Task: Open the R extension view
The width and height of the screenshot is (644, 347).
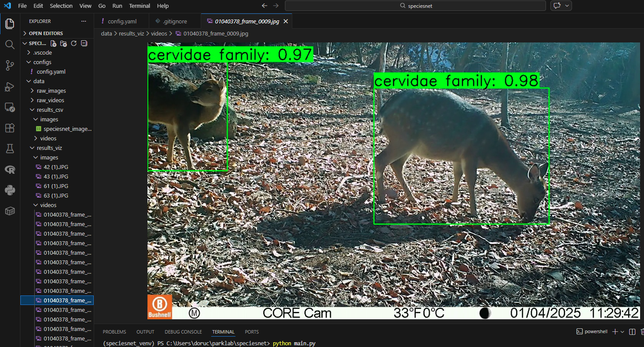Action: click(10, 169)
